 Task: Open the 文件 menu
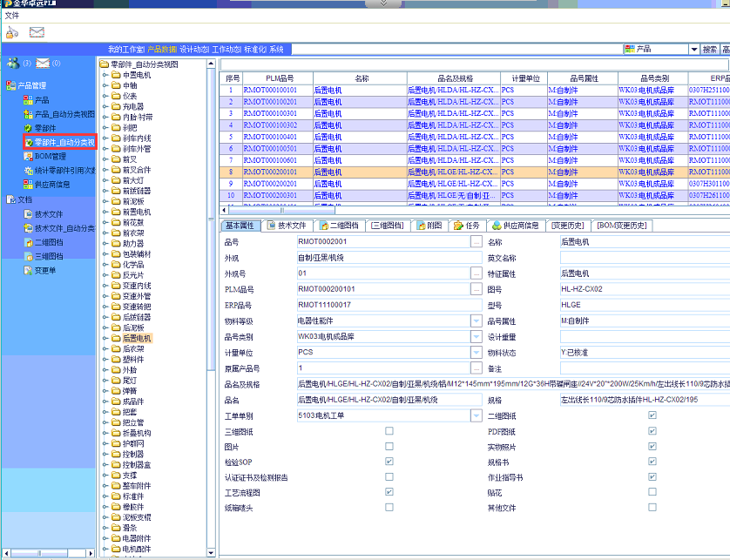[12, 15]
